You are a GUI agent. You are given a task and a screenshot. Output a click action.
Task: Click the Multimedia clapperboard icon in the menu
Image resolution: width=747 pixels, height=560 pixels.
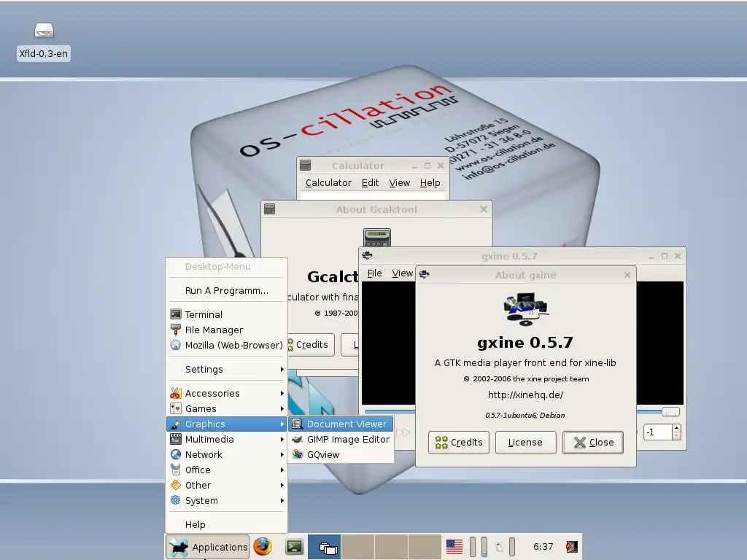point(176,439)
